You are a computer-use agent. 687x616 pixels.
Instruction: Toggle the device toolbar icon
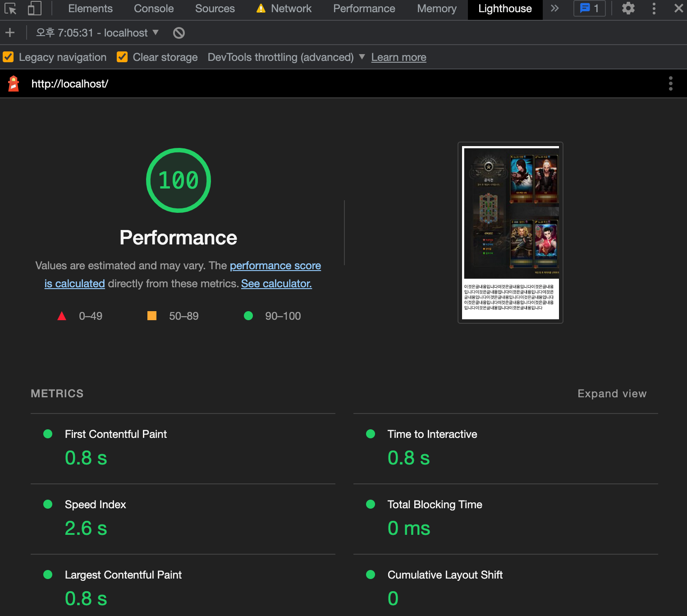34,9
